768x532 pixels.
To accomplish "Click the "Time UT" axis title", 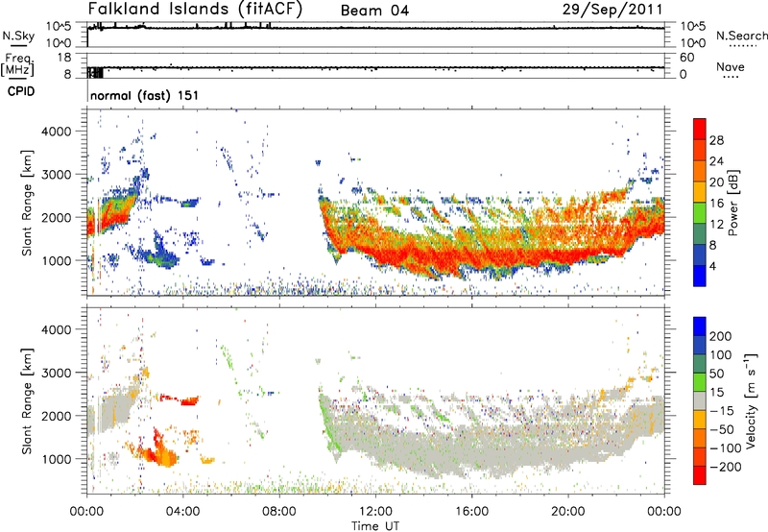I will 375,526.
